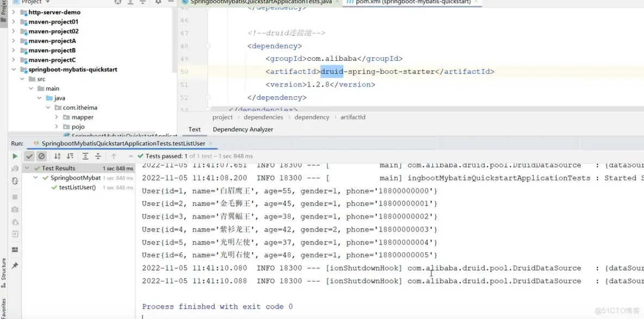Rerun the test with green play button

[x=15, y=156]
